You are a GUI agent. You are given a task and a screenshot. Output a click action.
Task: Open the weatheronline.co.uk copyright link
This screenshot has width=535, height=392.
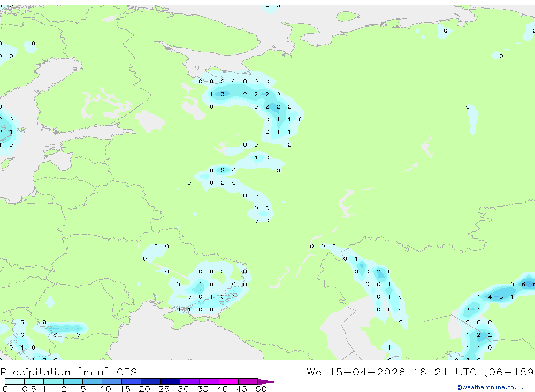pyautogui.click(x=490, y=387)
